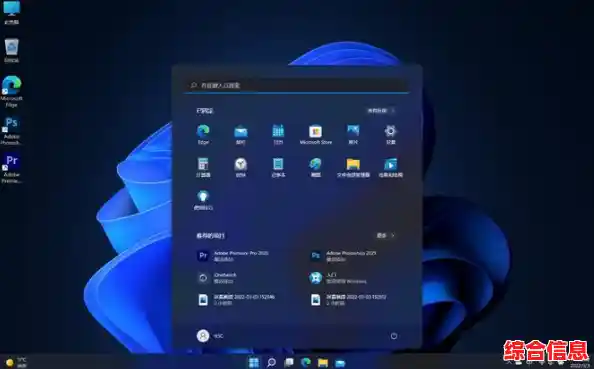
Task: Launch the Paint pinned app
Action: pyautogui.click(x=316, y=167)
